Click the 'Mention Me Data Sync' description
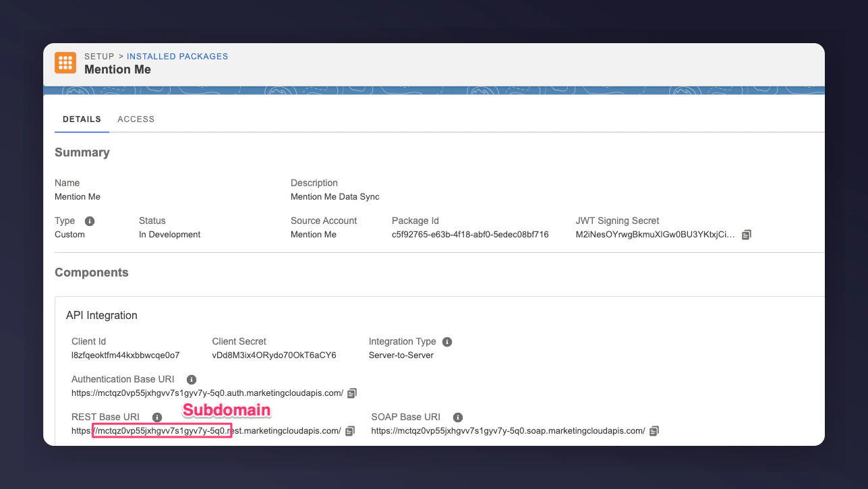 pos(335,197)
